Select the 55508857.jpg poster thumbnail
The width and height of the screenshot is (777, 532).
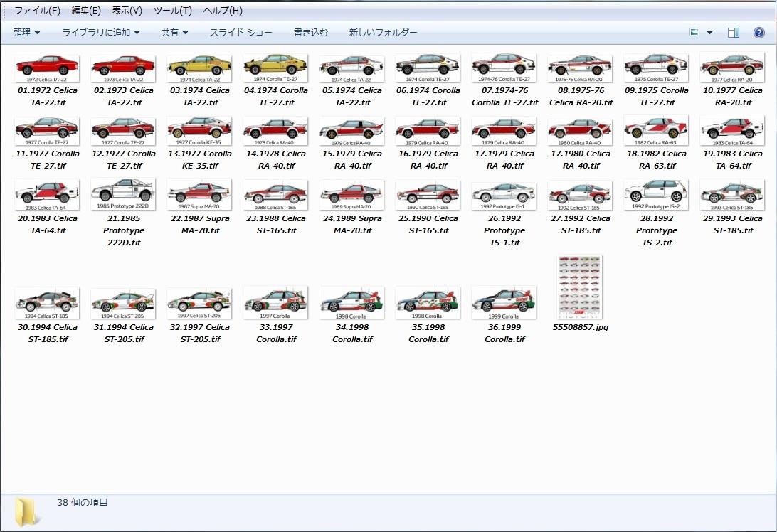[581, 287]
